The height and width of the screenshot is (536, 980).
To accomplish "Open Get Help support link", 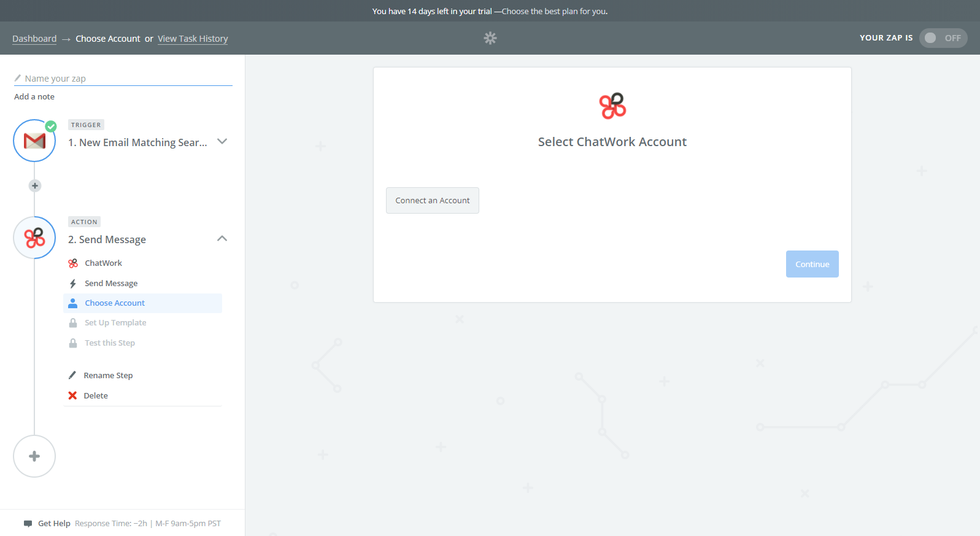I will [x=54, y=524].
